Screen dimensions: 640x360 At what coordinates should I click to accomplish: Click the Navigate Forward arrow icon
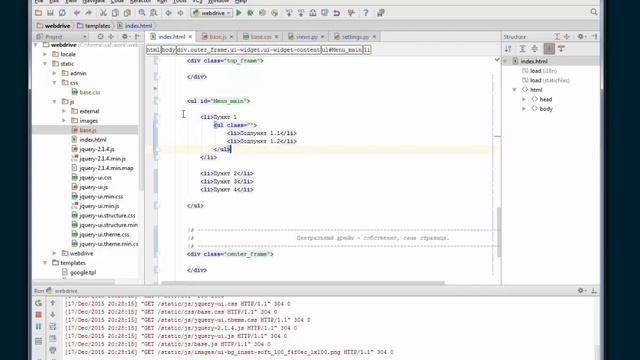click(x=180, y=13)
